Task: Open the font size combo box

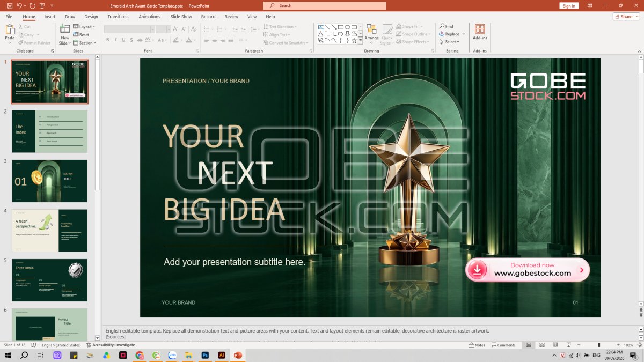Action: tap(163, 29)
